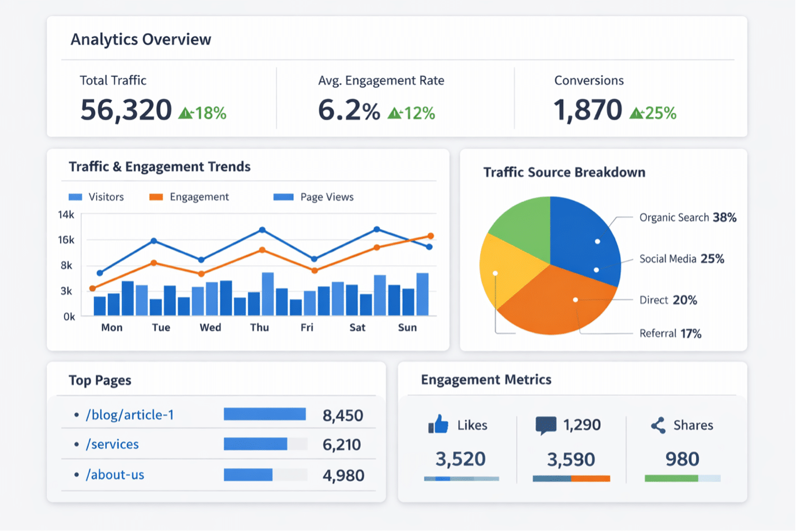The height and width of the screenshot is (532, 797).
Task: Click the Thu axis label
Action: (260, 328)
